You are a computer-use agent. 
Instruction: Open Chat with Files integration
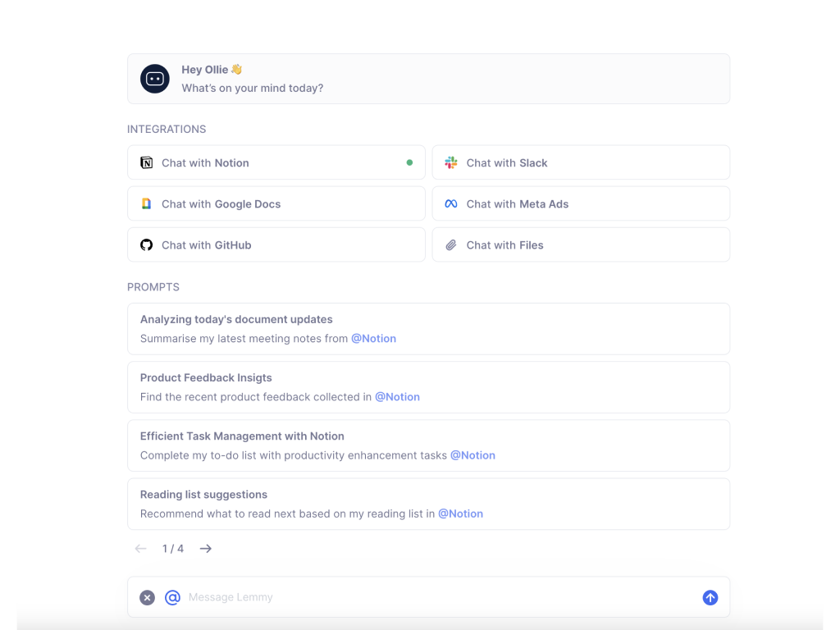point(581,244)
